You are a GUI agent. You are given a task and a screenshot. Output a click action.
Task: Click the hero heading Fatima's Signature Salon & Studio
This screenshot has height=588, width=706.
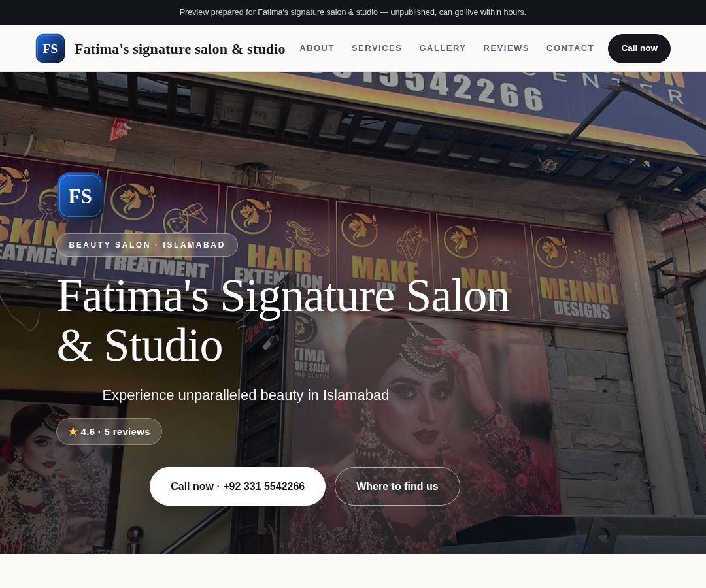[283, 320]
